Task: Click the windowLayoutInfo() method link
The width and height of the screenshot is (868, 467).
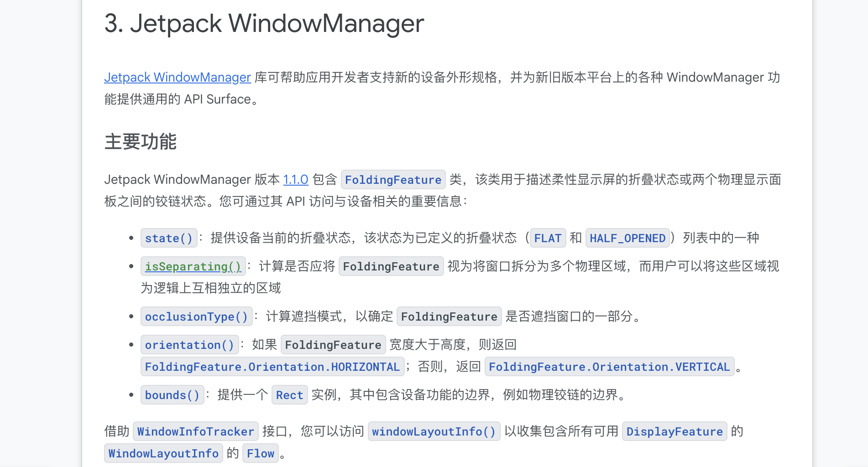Action: coord(434,431)
